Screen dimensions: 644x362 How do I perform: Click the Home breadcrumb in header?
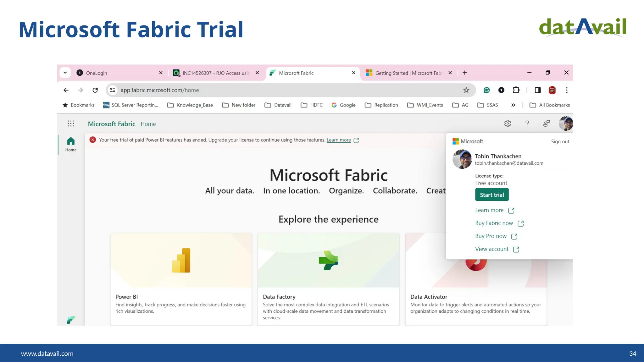(148, 124)
